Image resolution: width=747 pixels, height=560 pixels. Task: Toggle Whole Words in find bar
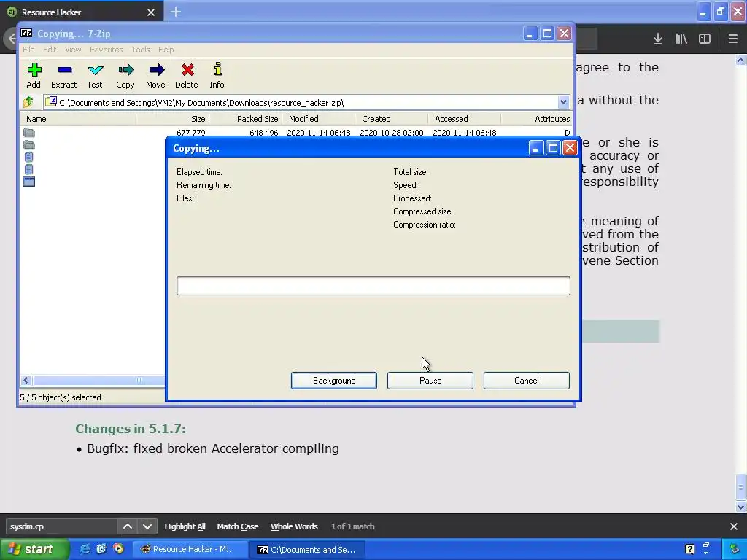coord(294,526)
